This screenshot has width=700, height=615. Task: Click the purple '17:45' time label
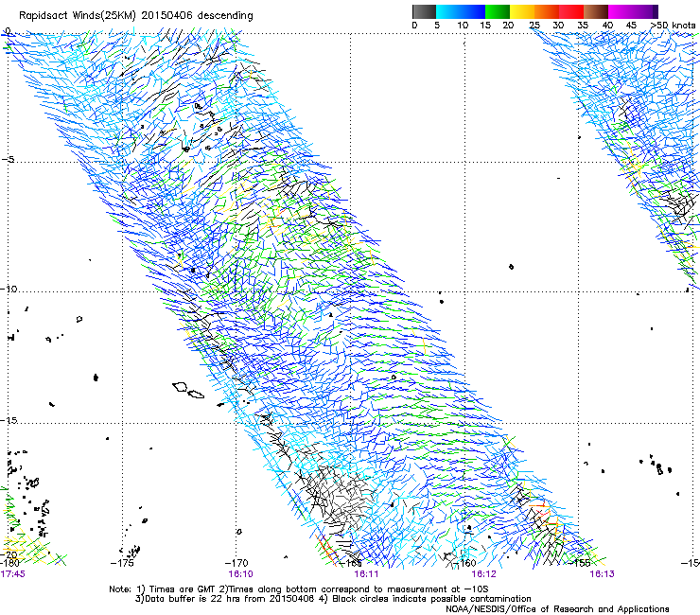(13, 573)
